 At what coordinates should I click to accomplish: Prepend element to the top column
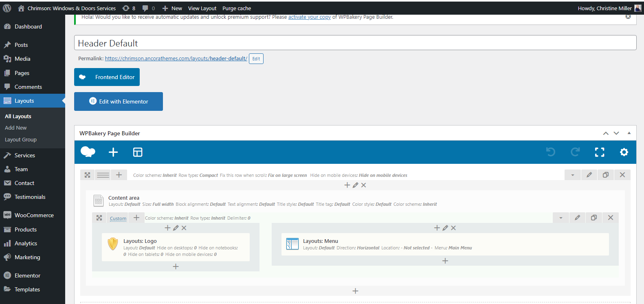(x=347, y=185)
